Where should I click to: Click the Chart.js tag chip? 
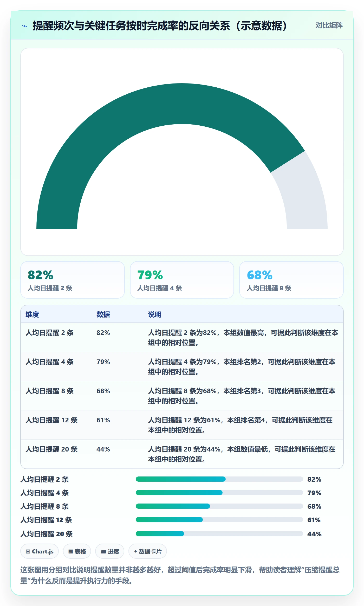click(40, 551)
